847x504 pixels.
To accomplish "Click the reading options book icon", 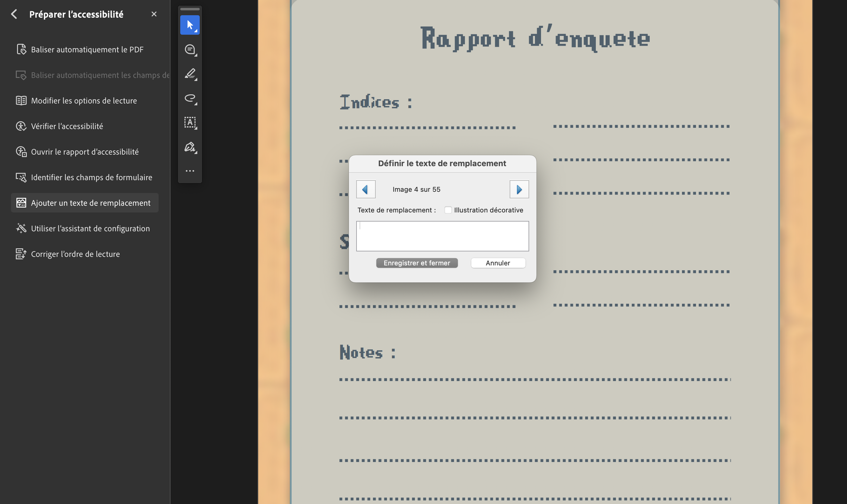I will pos(21,100).
